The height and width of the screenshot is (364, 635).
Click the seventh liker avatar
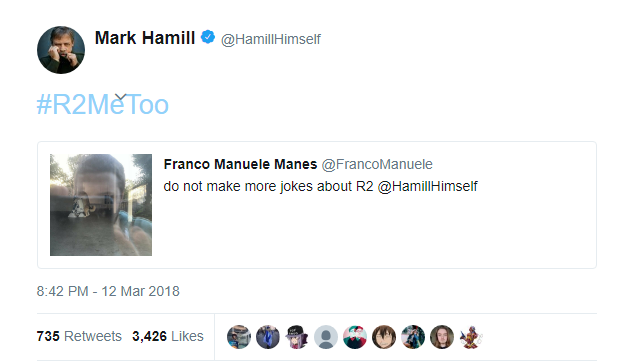[x=413, y=337]
